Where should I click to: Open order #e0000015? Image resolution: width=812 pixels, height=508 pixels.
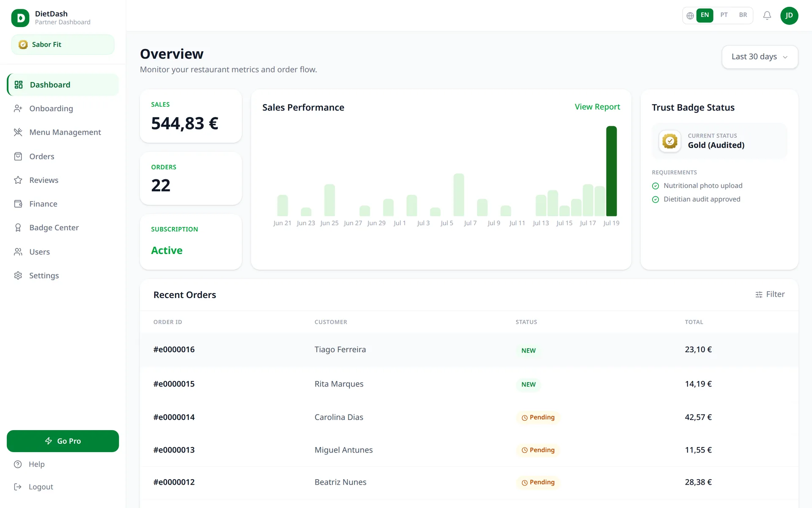click(174, 384)
